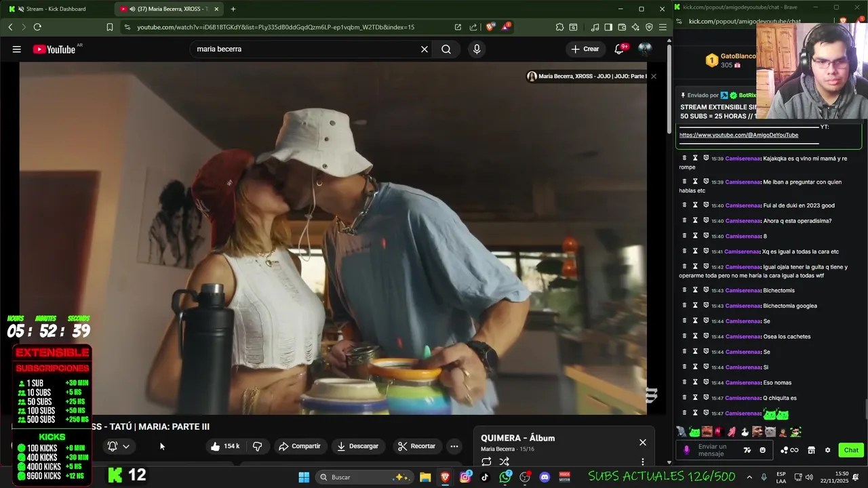Reload the YouTube page
This screenshot has height=488, width=868.
37,27
